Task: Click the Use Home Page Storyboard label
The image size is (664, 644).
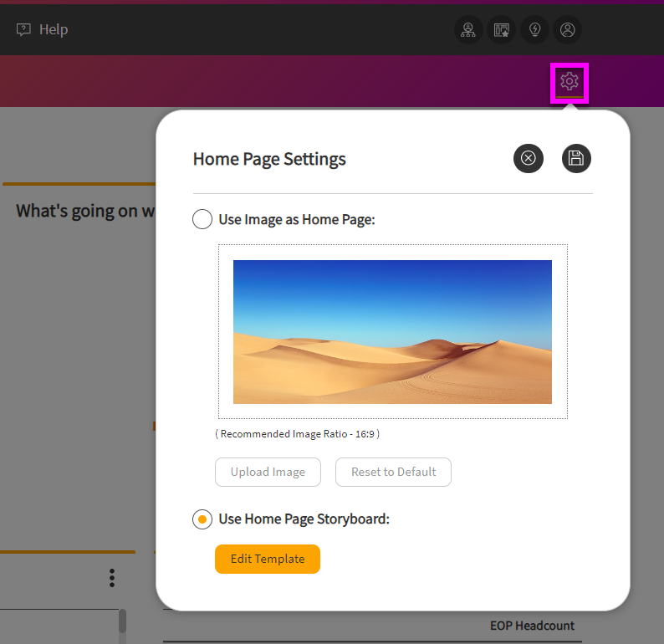Action: pyautogui.click(x=304, y=519)
